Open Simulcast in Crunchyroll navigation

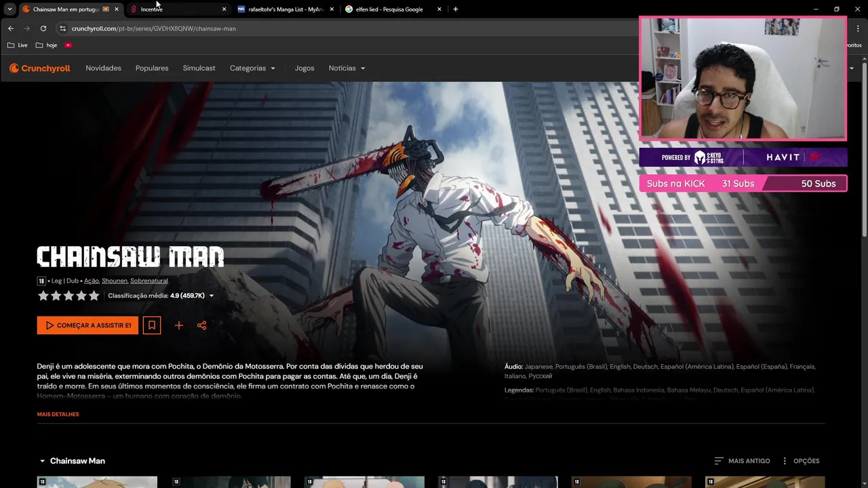point(199,68)
